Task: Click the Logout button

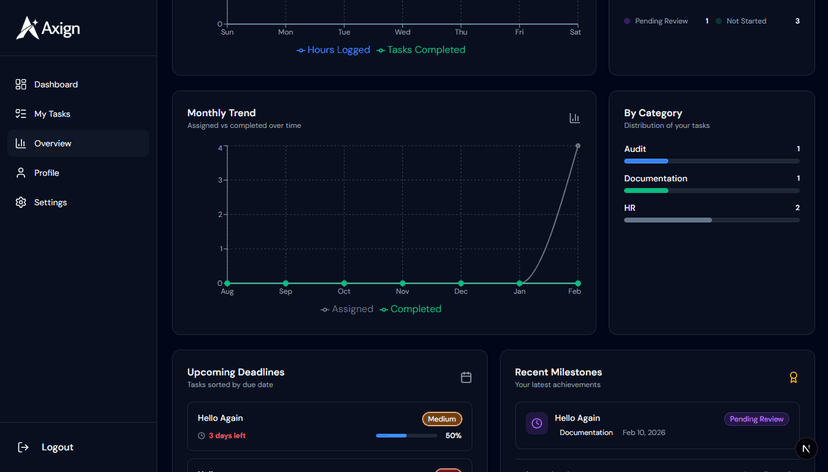Action: tap(57, 447)
